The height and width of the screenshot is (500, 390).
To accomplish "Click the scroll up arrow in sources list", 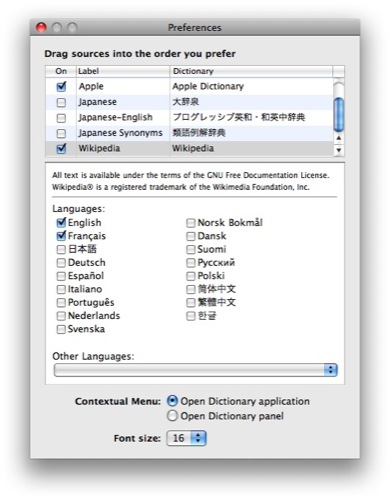I will [x=339, y=138].
